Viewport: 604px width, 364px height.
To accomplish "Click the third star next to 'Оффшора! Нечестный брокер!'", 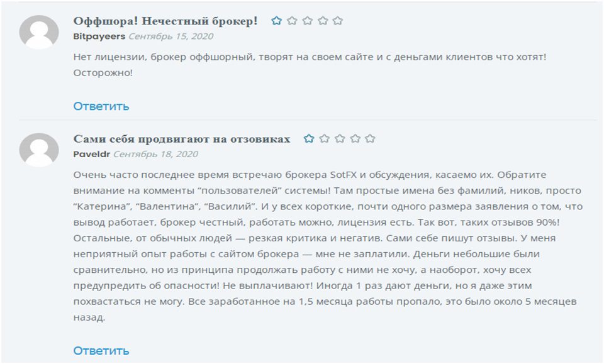I will (x=307, y=21).
